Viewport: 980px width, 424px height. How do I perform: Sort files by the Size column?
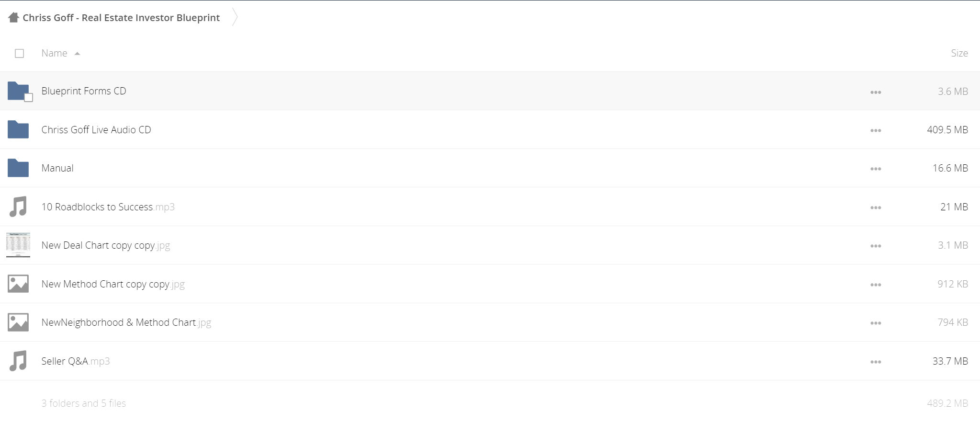click(959, 53)
